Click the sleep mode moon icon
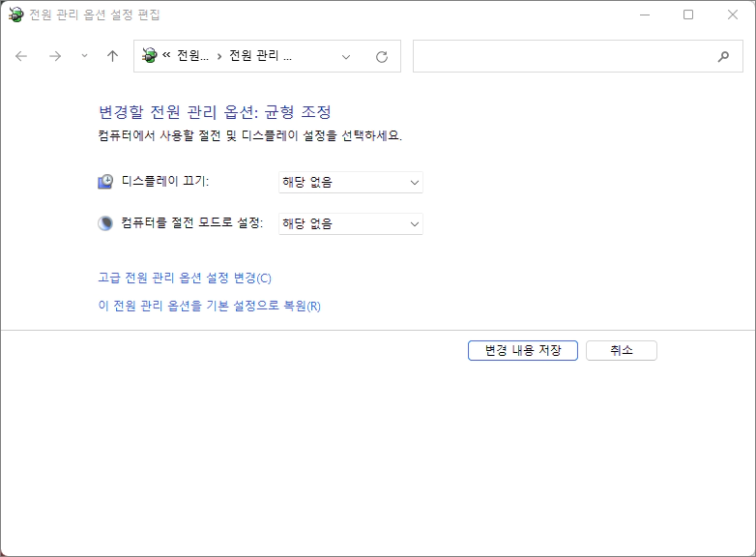756x557 pixels. click(105, 223)
